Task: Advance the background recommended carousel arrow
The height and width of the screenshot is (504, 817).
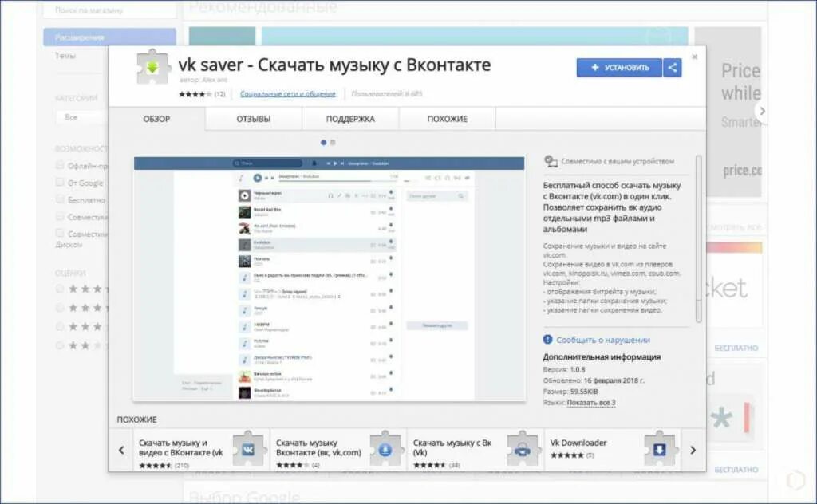Action: (x=762, y=111)
